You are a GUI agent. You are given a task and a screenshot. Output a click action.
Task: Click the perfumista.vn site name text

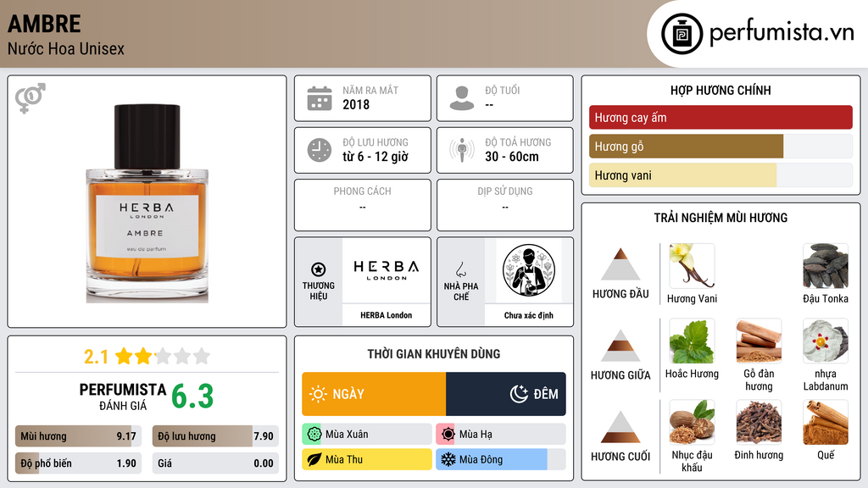click(x=782, y=32)
